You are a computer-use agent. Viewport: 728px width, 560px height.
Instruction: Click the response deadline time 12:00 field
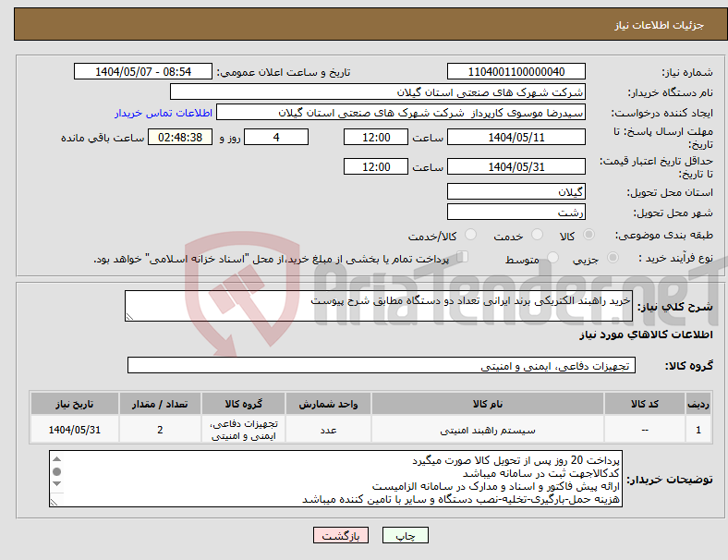click(x=376, y=137)
